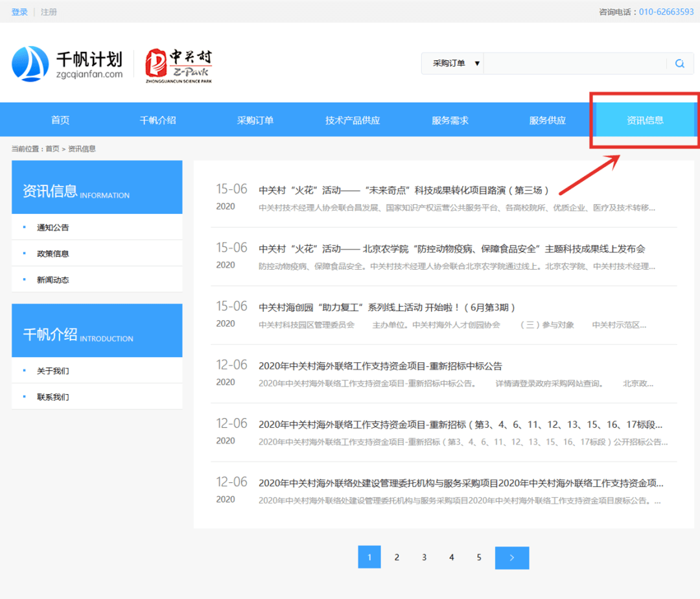
Task: Go to page 5
Action: tap(478, 557)
